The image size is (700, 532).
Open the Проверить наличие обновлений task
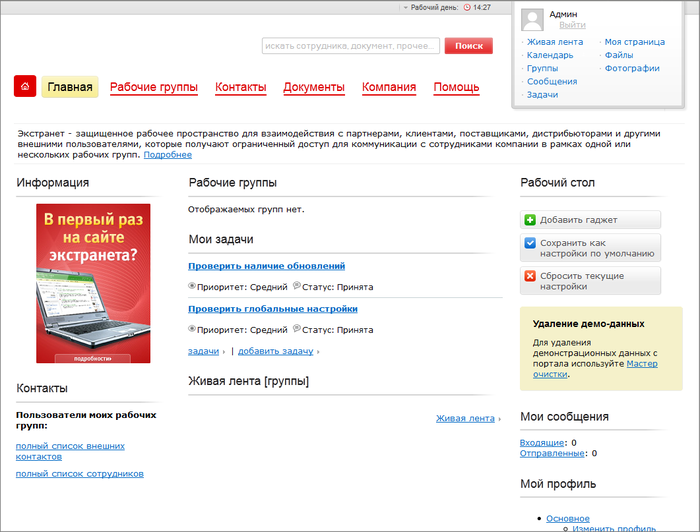[267, 266]
